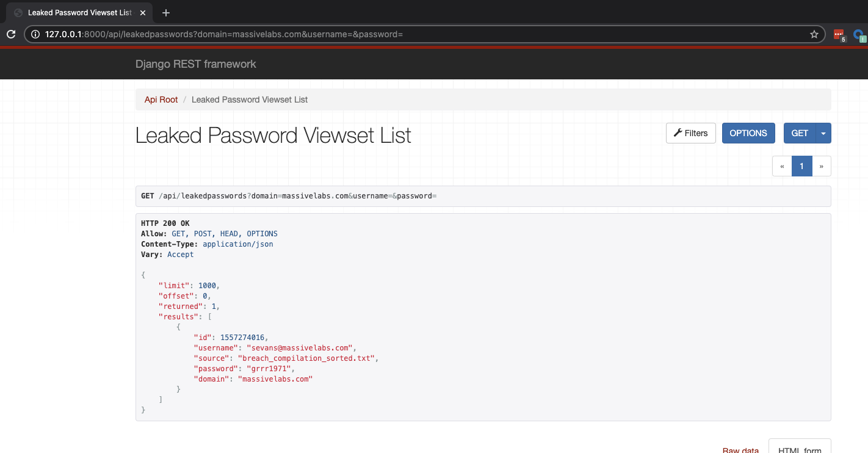Bookmark this page using the star icon
Viewport: 868px width, 453px height.
[x=814, y=34]
